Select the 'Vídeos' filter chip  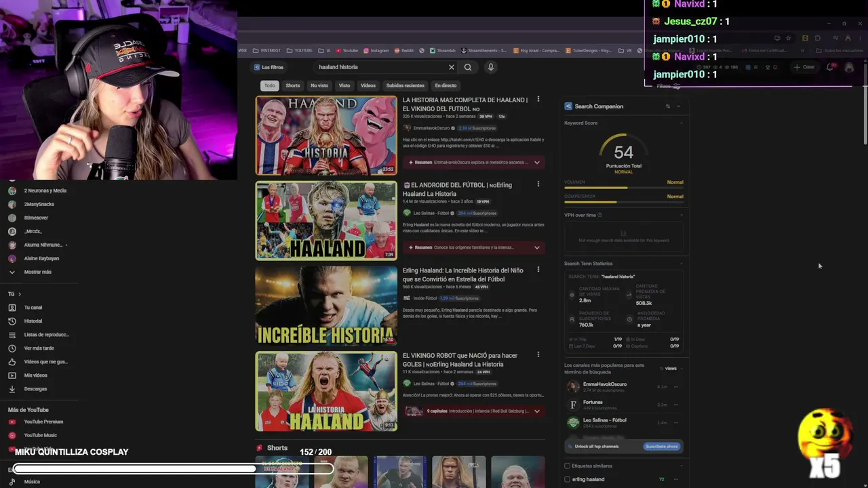pos(368,85)
